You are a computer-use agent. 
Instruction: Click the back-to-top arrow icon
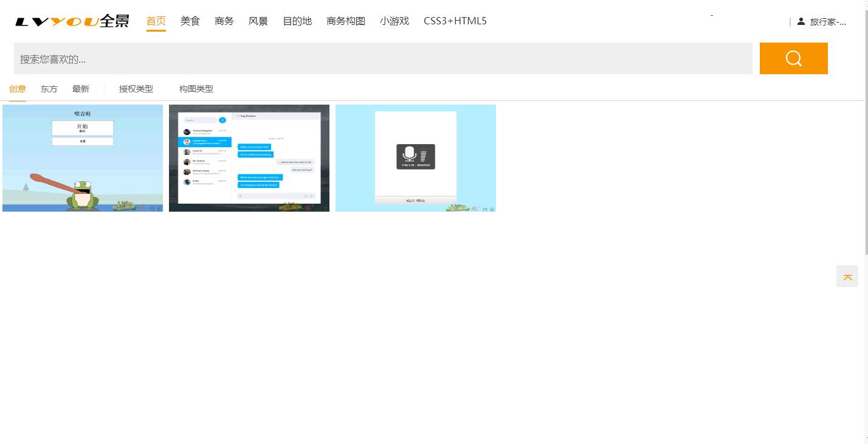tap(847, 277)
